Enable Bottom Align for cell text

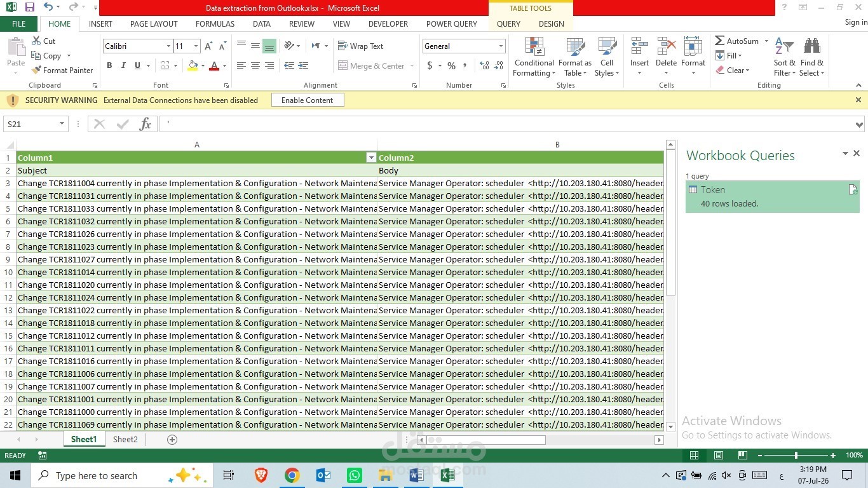click(269, 46)
